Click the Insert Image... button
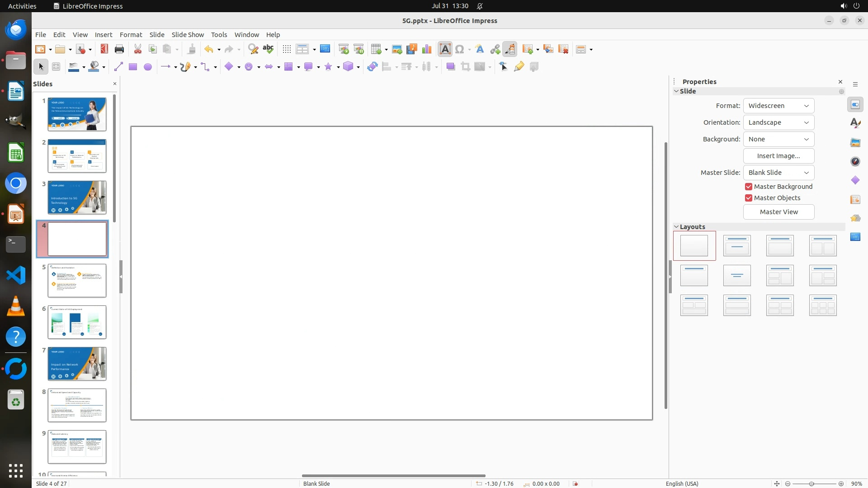Screen dimensions: 868x488 pos(778,156)
